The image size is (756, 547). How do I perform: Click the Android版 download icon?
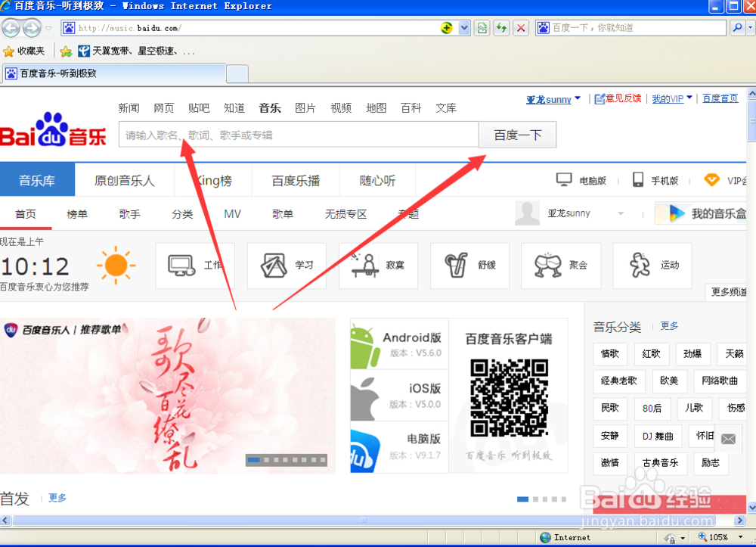point(364,347)
